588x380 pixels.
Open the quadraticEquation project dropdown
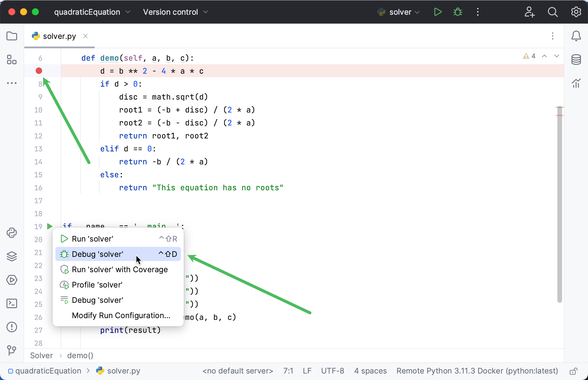pyautogui.click(x=92, y=12)
